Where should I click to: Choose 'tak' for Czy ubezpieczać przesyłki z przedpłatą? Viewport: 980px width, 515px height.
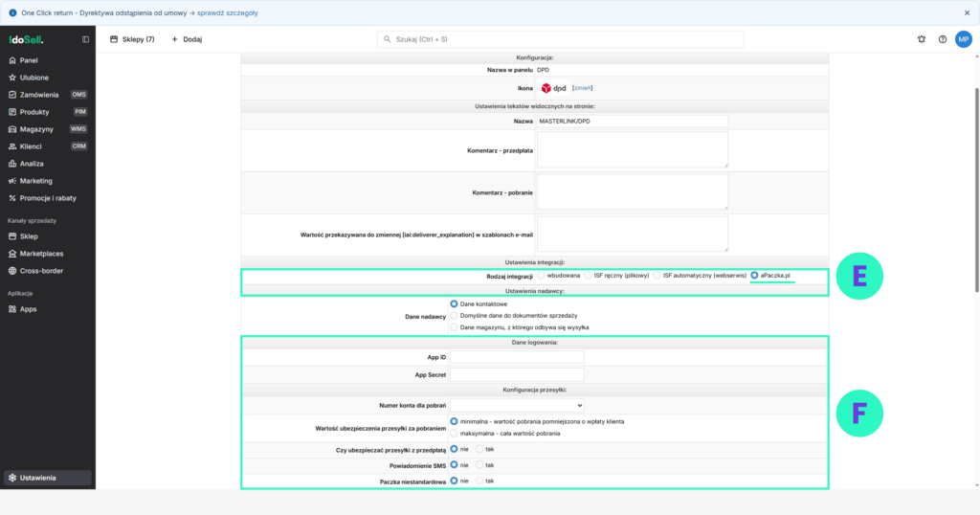click(x=479, y=449)
